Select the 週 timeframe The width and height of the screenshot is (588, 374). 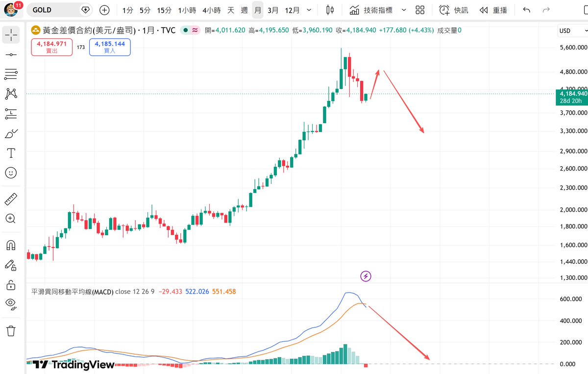(x=244, y=10)
